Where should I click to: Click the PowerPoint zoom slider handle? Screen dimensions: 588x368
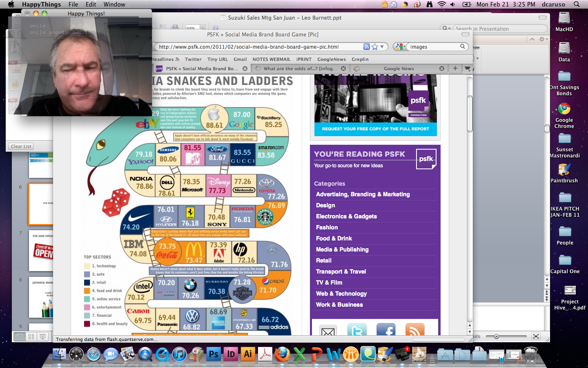[497, 337]
